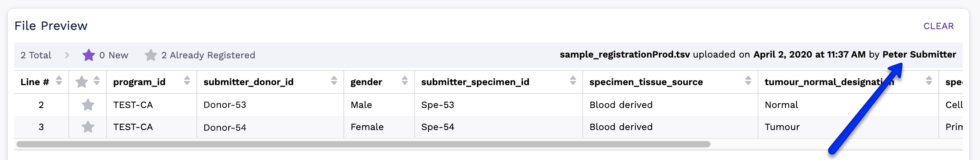Viewport: 980px width, 160px height.
Task: Click the 2 Total count label
Action: coord(36,55)
